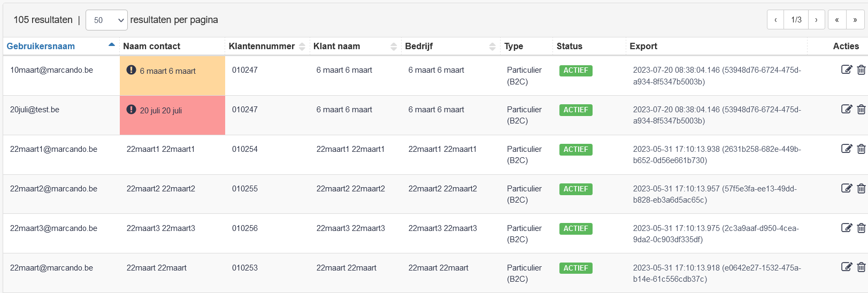Edit the 22maart2@marcando.be user
The height and width of the screenshot is (293, 868).
click(x=846, y=188)
